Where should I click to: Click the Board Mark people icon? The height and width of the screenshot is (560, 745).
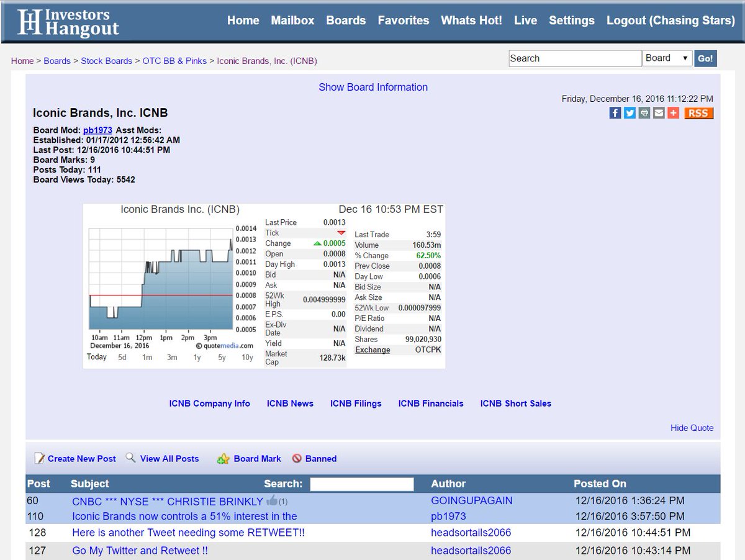(x=223, y=459)
